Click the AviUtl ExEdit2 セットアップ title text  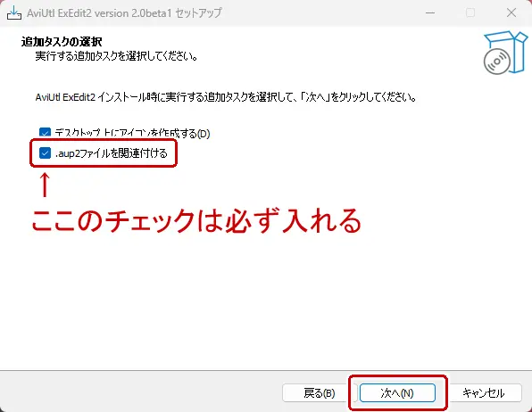coord(124,12)
